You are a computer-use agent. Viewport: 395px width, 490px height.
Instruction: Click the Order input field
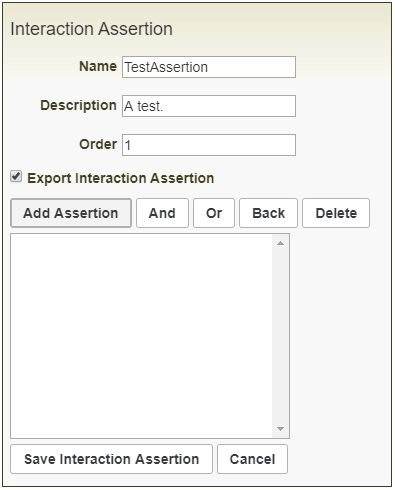point(209,145)
